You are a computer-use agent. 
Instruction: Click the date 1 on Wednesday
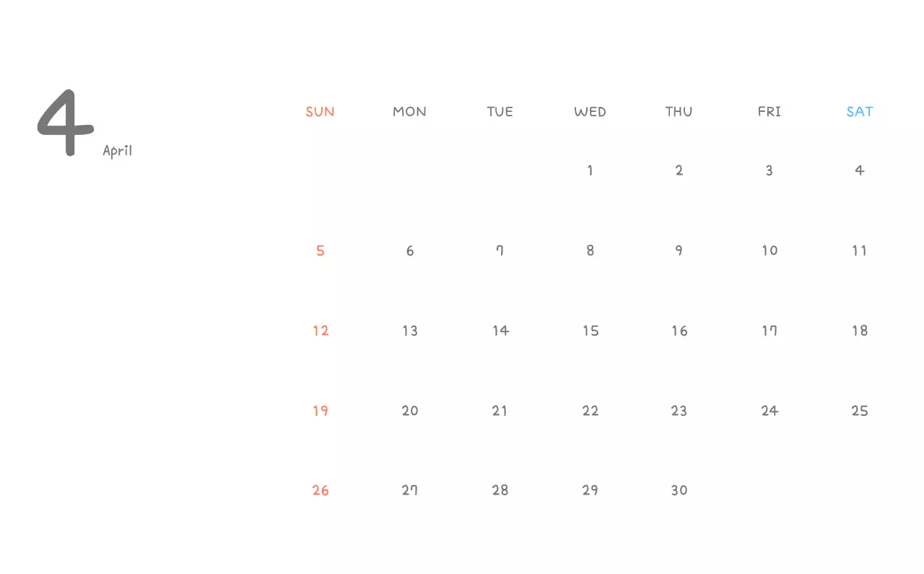click(590, 170)
